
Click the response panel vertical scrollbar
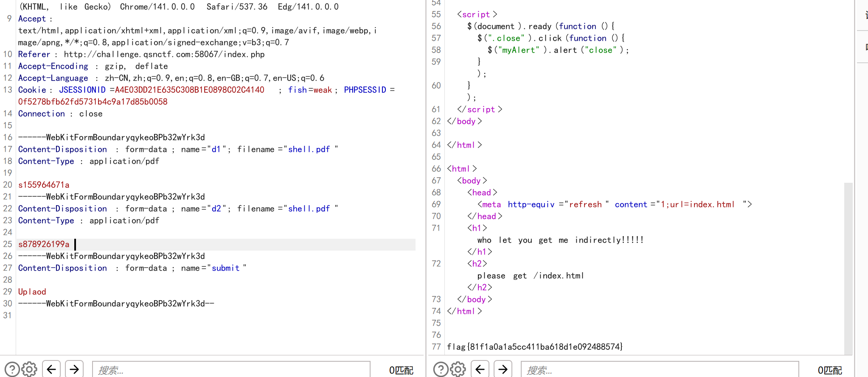pos(848,268)
